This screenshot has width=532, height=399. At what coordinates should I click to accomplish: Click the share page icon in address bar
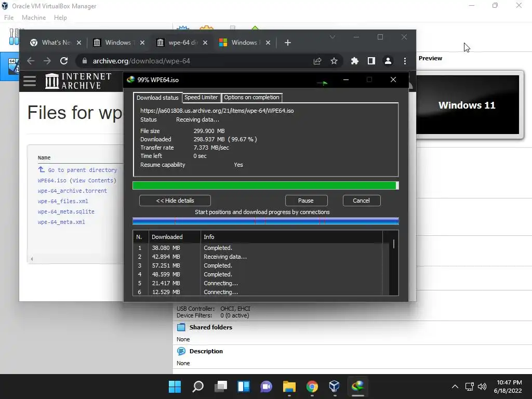click(x=317, y=61)
